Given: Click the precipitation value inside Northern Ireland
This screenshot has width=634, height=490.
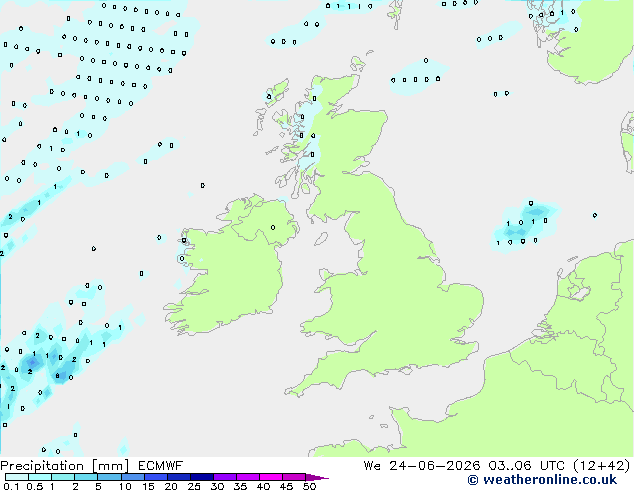Looking at the screenshot, I should pos(273,228).
